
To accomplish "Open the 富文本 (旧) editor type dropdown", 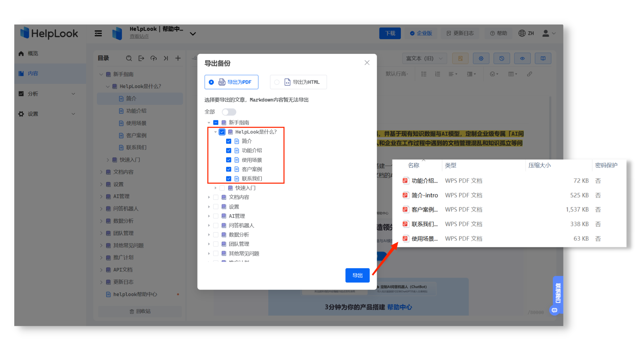I will click(x=424, y=59).
